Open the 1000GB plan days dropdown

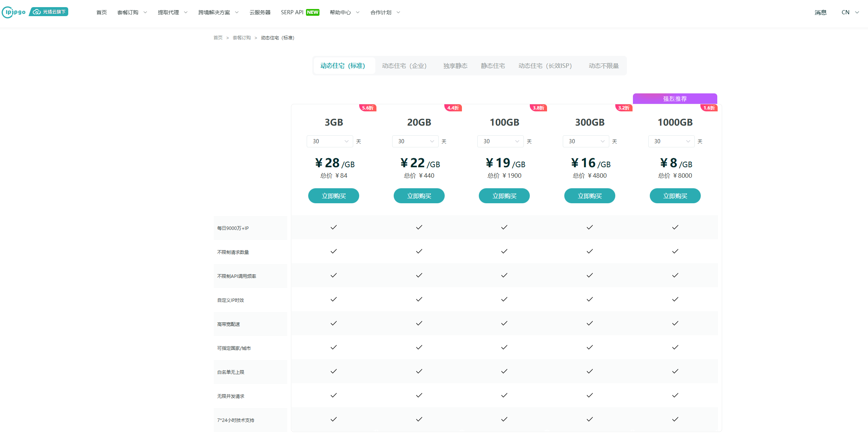[671, 141]
